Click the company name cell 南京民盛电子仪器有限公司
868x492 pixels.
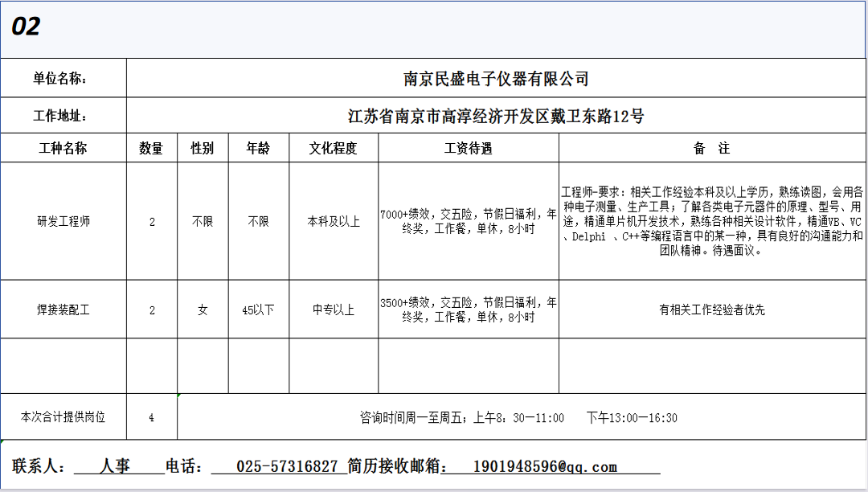point(496,79)
